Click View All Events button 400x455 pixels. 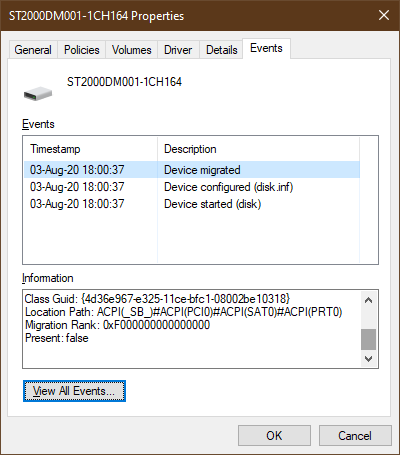coord(74,391)
